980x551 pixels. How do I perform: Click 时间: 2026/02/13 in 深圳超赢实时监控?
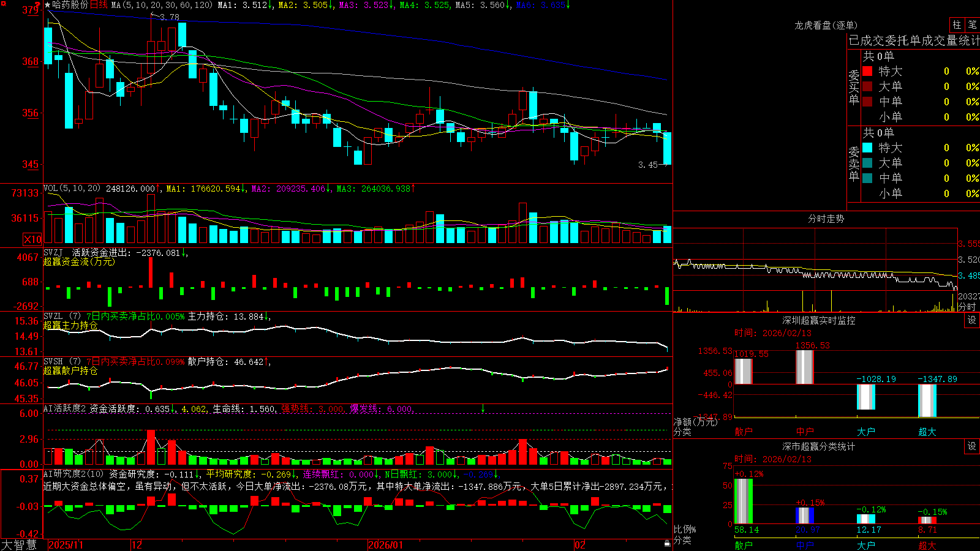point(773,333)
